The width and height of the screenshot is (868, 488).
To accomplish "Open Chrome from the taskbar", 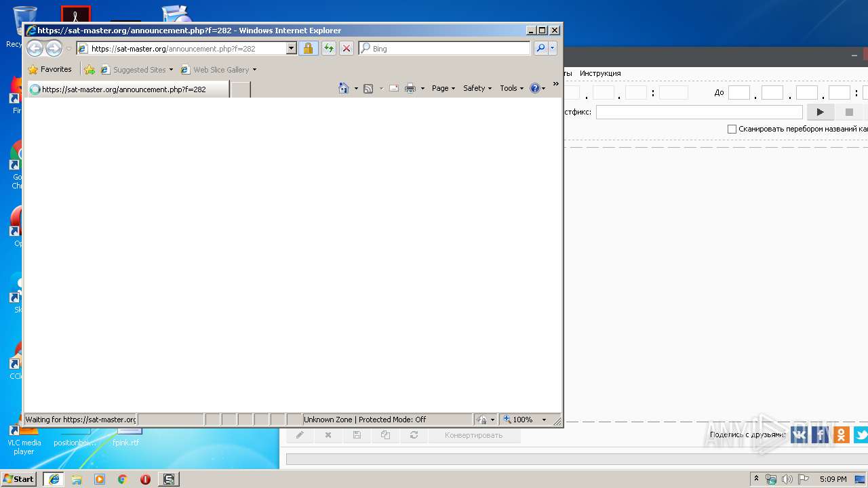I will (x=122, y=479).
